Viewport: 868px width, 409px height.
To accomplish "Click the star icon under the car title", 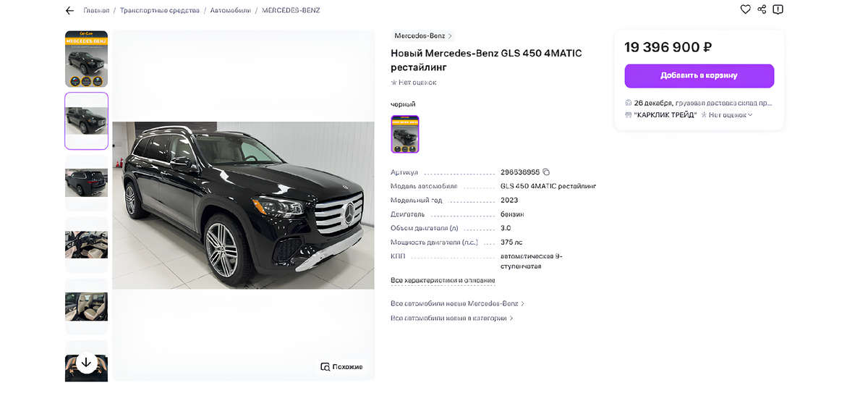I will 394,83.
